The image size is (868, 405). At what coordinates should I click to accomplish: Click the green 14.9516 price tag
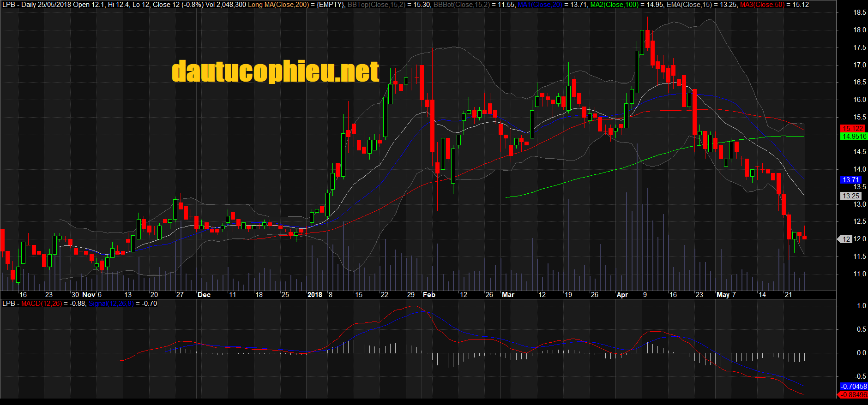pos(854,137)
